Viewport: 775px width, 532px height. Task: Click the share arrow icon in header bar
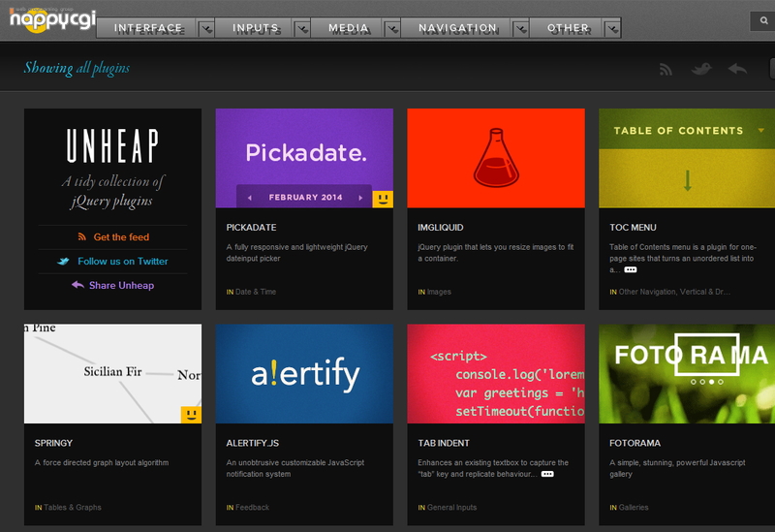[737, 69]
